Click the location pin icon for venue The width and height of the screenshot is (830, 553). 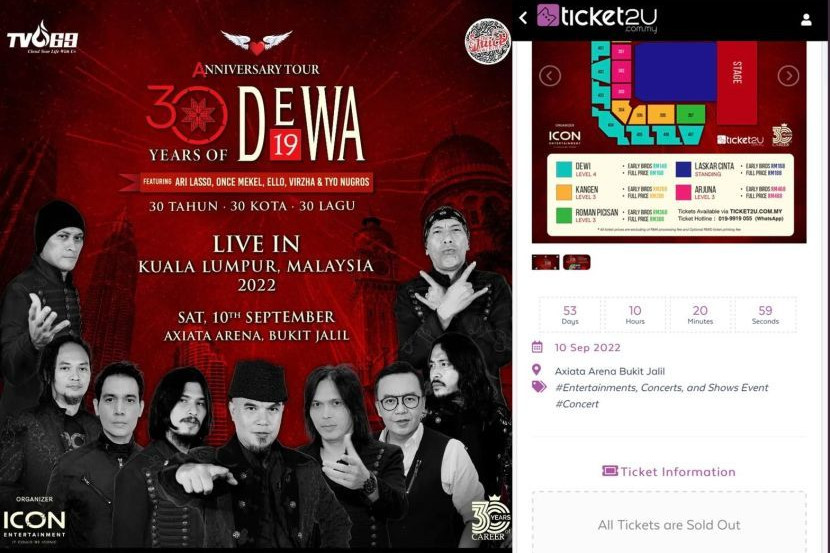[x=537, y=370]
